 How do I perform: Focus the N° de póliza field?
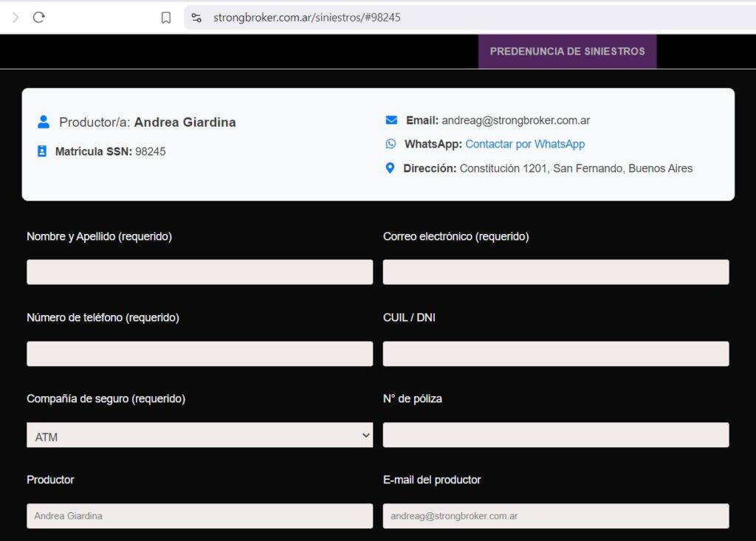(555, 435)
